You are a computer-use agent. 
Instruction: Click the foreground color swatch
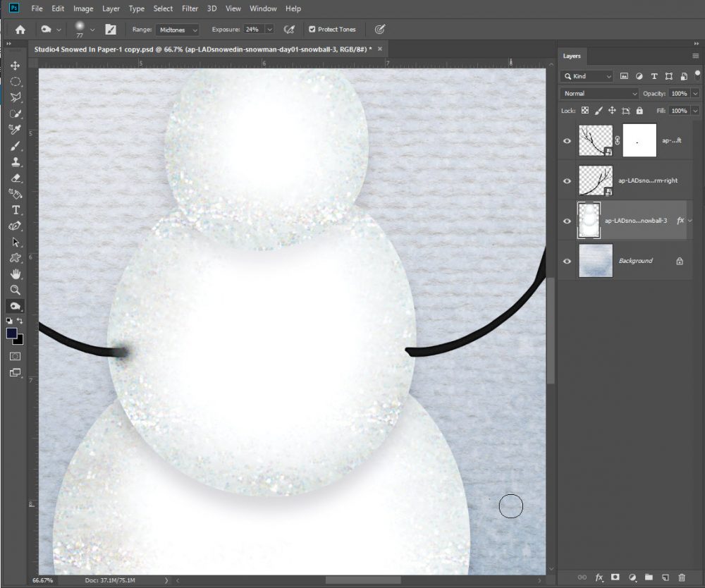point(12,333)
